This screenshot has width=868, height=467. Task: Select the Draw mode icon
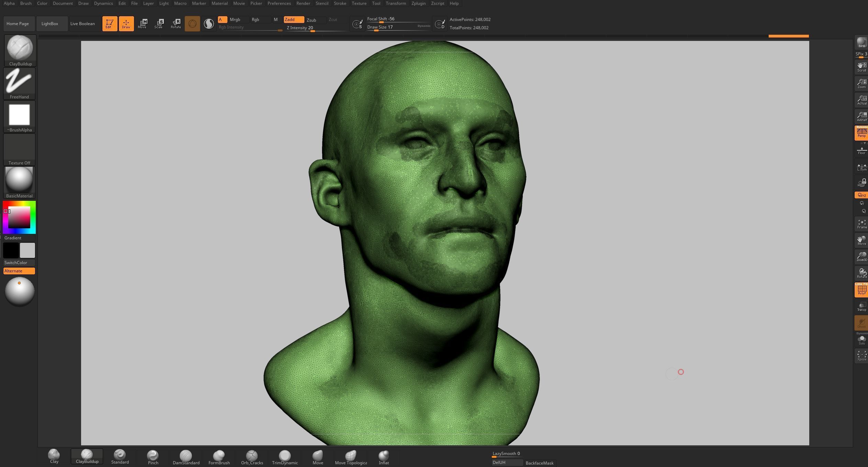click(126, 24)
